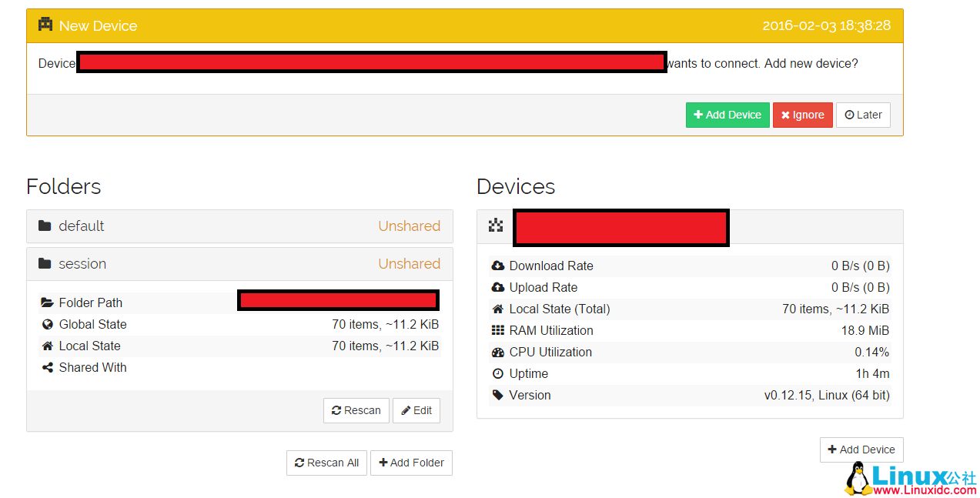The image size is (980, 498).
Task: Click the device identicon in Devices panel
Action: point(496,226)
